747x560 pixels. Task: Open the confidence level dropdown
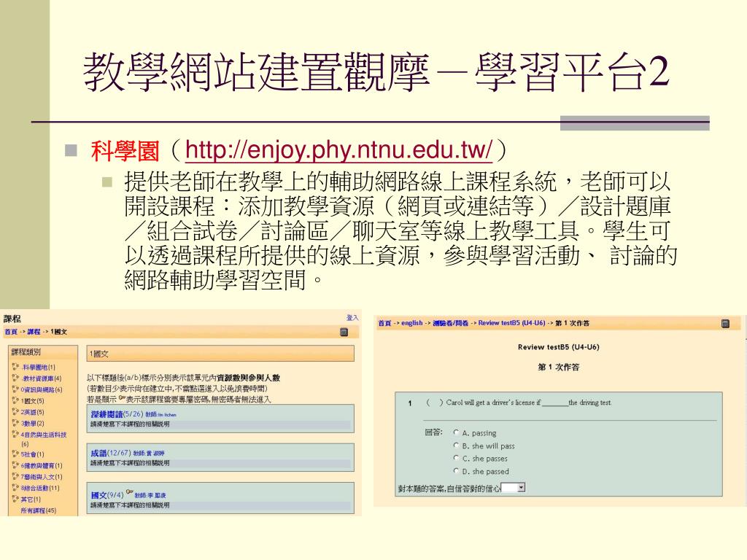[x=513, y=488]
